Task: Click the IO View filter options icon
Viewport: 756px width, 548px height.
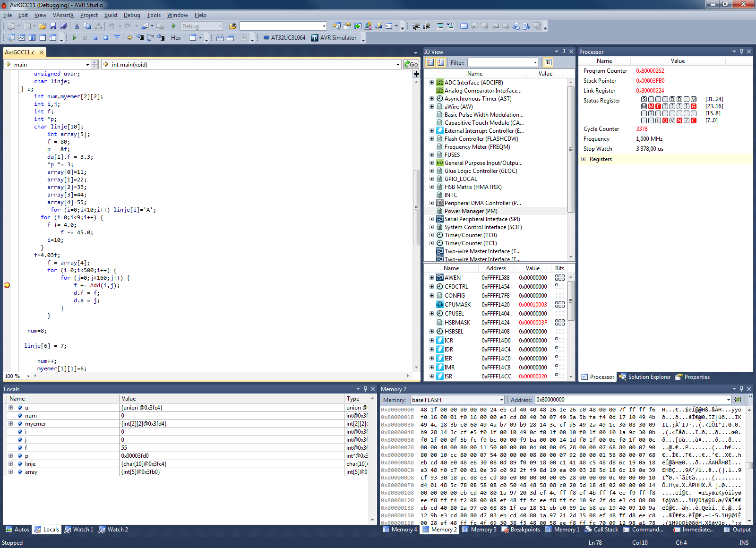Action: click(548, 62)
